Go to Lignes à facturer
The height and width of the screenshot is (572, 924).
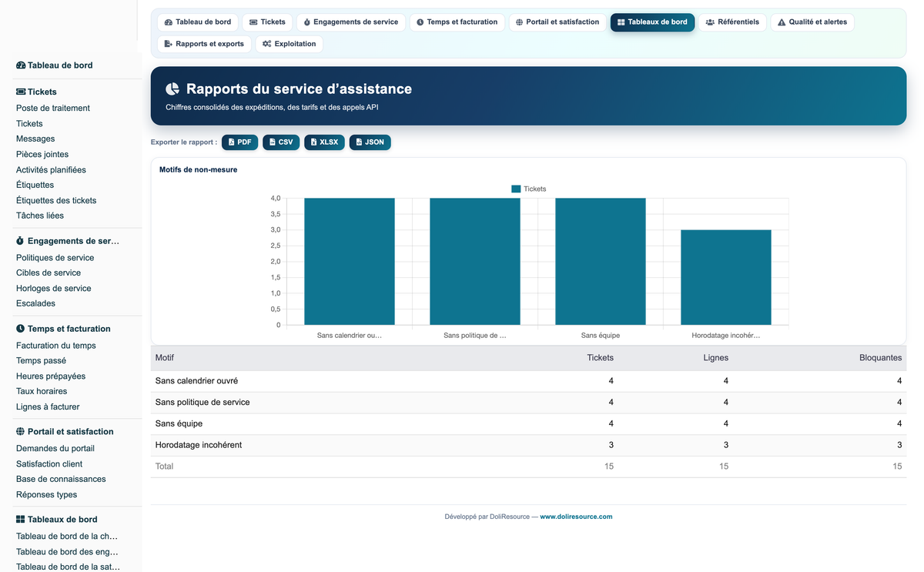tap(48, 407)
